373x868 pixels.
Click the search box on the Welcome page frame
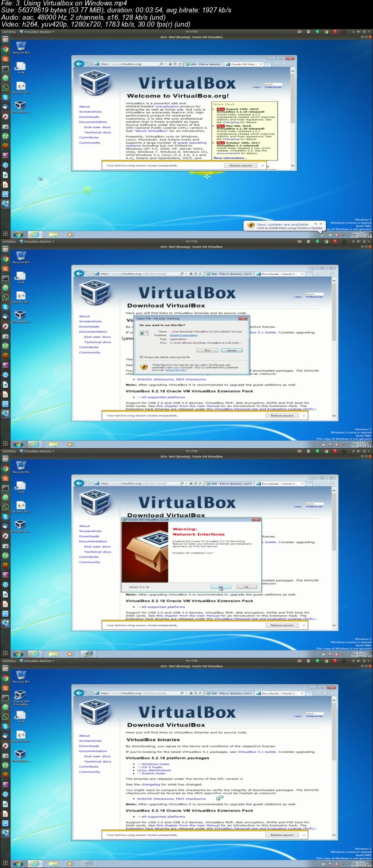(273, 84)
